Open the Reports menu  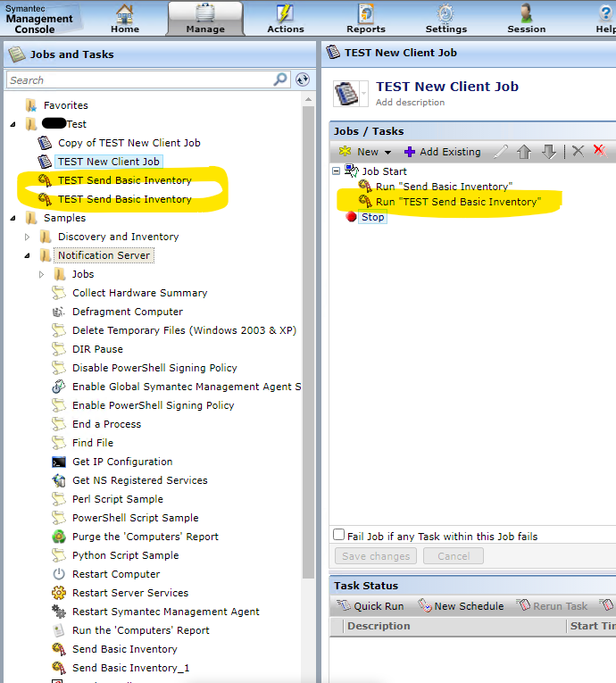coord(366,18)
